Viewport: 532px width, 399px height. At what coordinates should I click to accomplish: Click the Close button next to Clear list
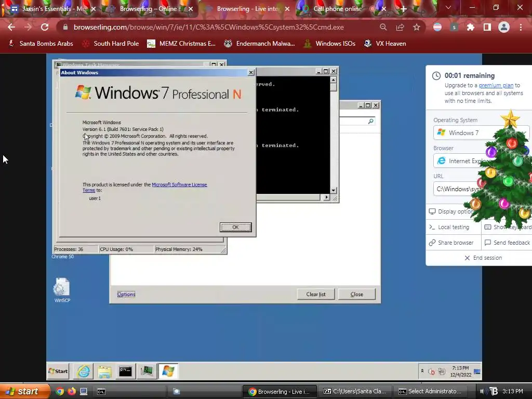[356, 294]
